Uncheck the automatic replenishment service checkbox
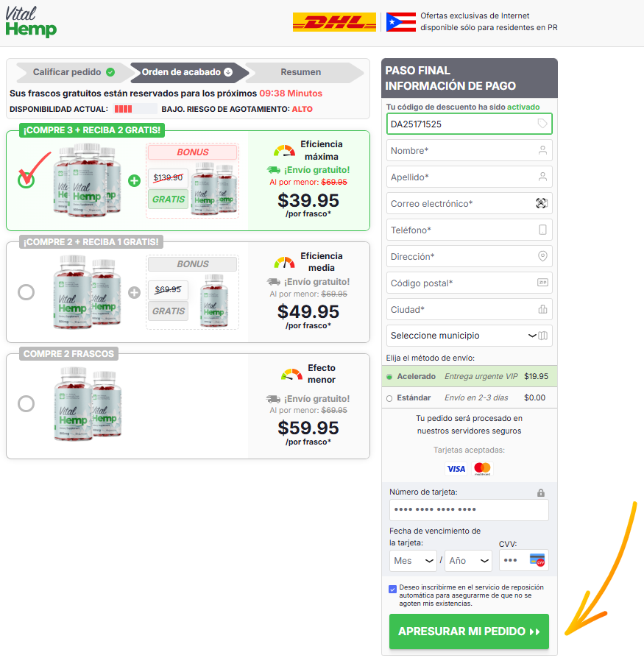 tap(393, 589)
